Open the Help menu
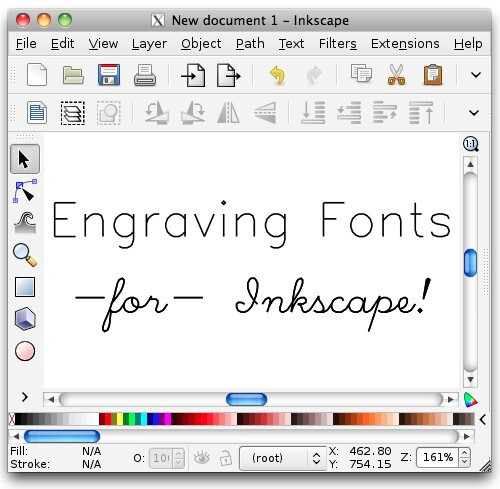 (468, 44)
